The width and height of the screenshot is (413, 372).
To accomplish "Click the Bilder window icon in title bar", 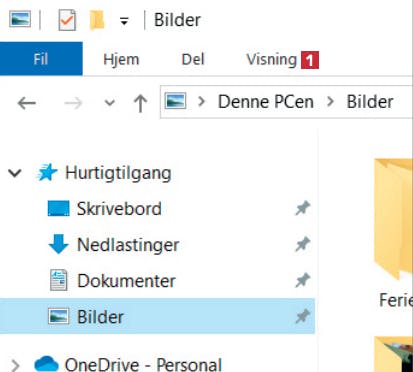I will coord(20,19).
